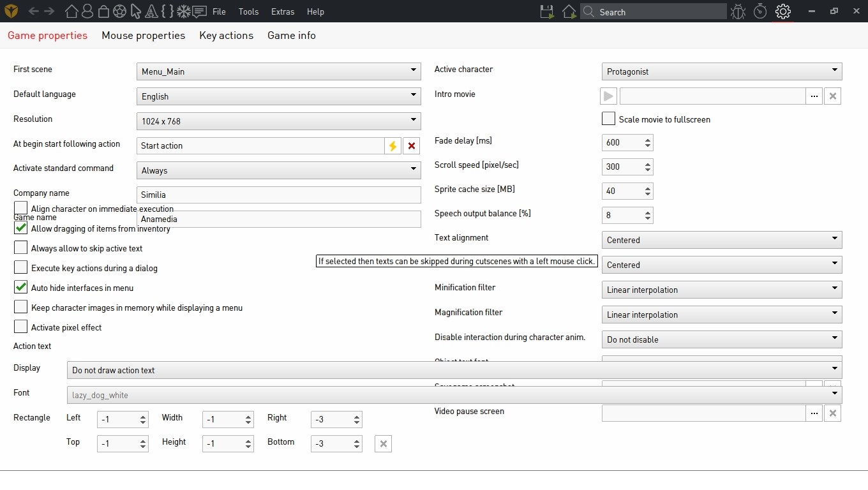Increase the Rectangle Width value
Image resolution: width=868 pixels, height=490 pixels.
point(248,417)
